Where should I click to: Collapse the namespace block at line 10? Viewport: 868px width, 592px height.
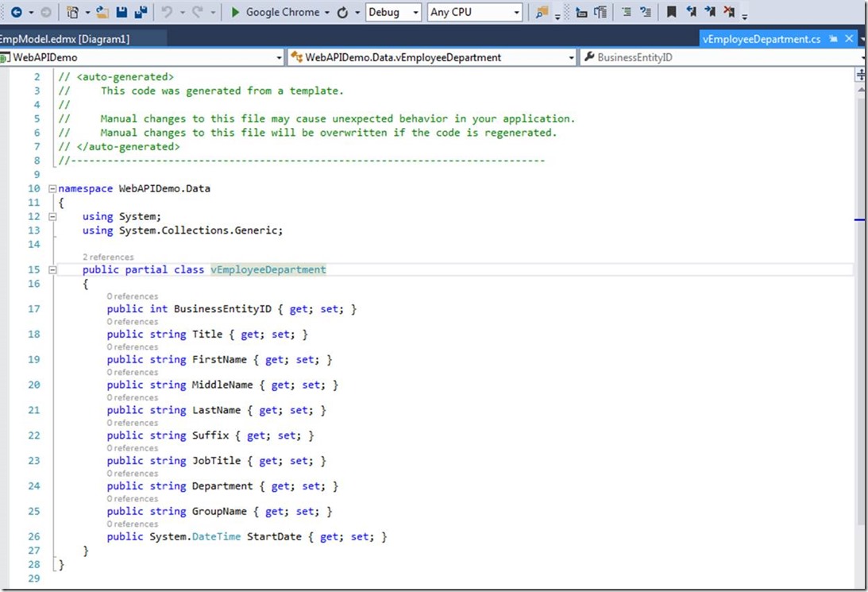(x=52, y=188)
